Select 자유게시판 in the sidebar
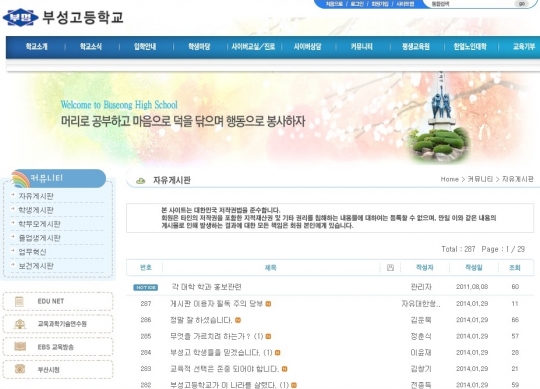Viewport: 540px width, 389px height. (x=36, y=196)
